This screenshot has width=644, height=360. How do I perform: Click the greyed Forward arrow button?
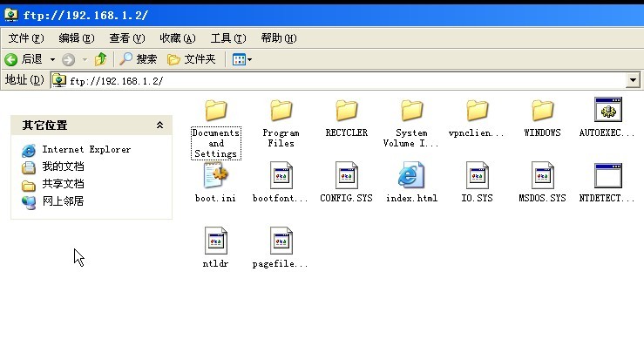click(x=68, y=59)
